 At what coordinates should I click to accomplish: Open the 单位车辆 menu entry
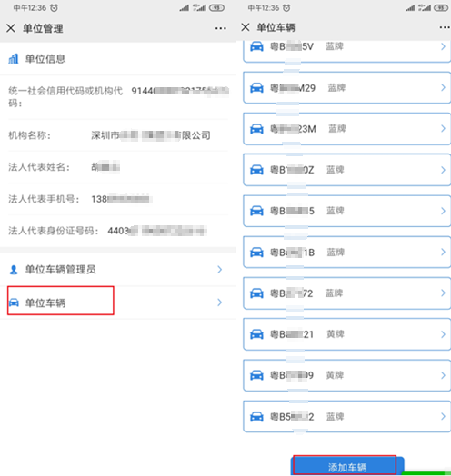coord(118,302)
